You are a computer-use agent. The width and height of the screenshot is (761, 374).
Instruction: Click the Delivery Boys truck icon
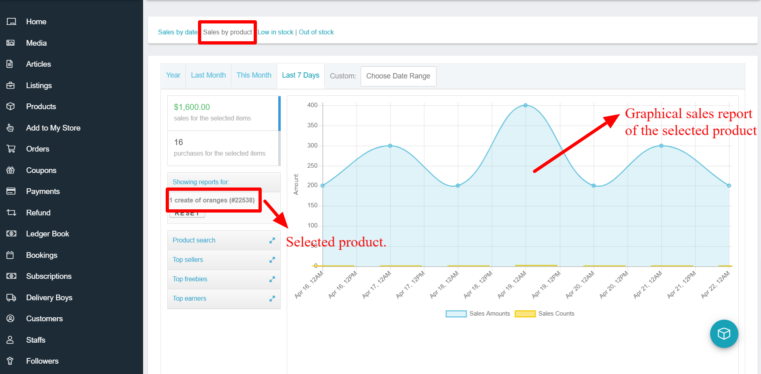pos(11,297)
